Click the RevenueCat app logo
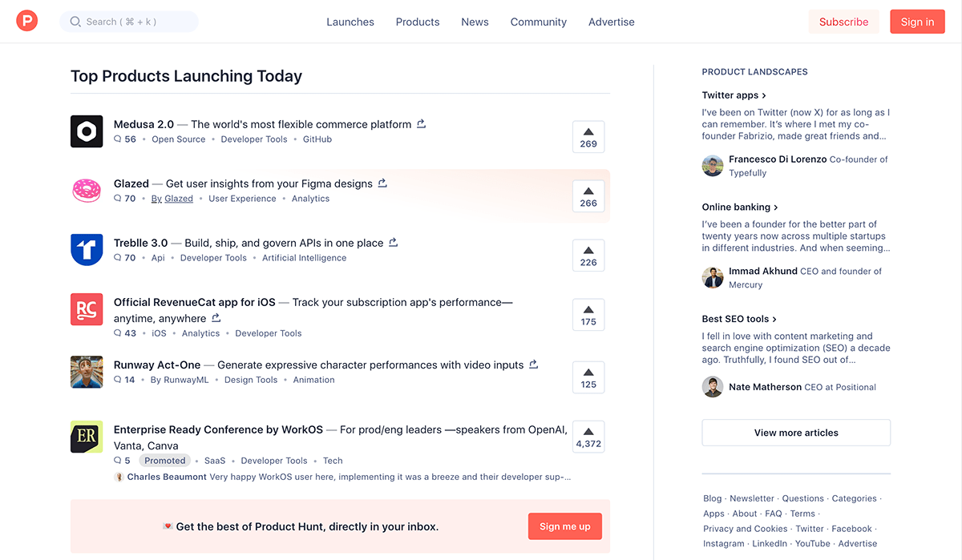962x560 pixels. [87, 309]
